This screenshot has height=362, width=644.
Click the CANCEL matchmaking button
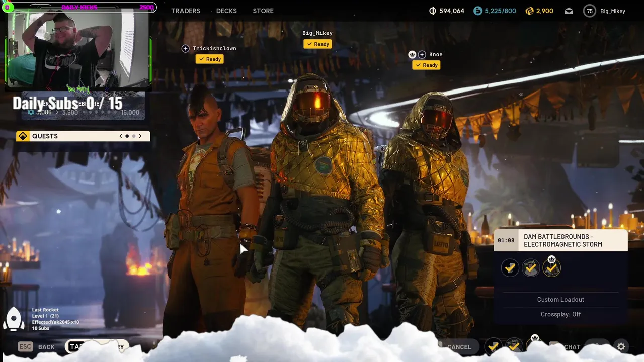pos(459,347)
